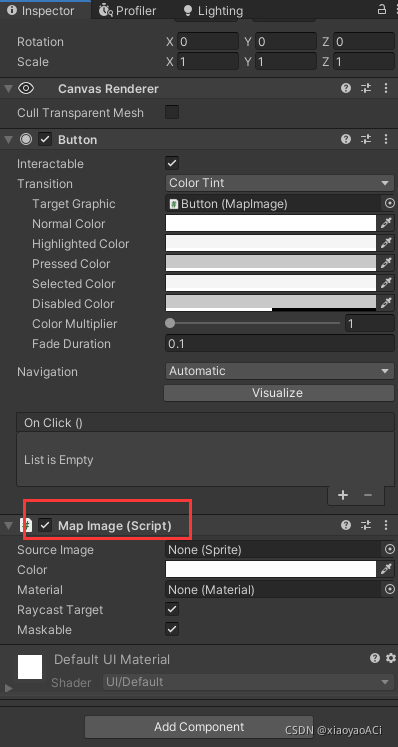This screenshot has width=398, height=747.
Task: Edit Scale Z field
Action: click(364, 62)
